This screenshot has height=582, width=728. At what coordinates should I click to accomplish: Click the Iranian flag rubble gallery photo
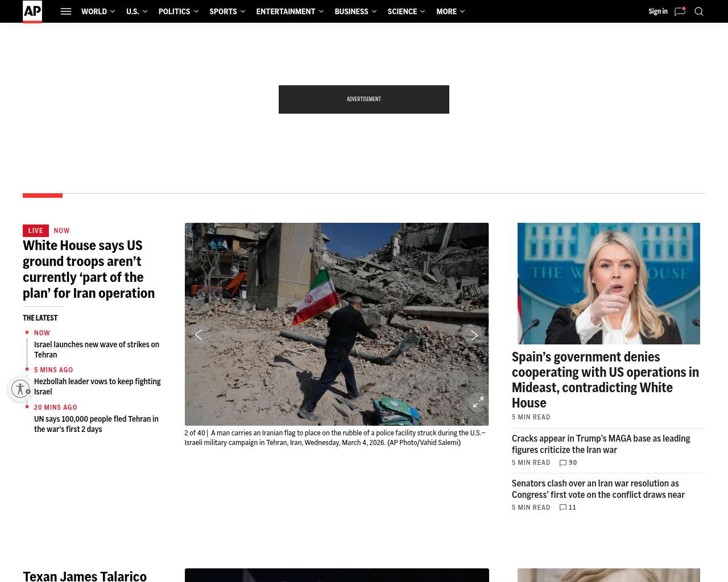click(337, 324)
